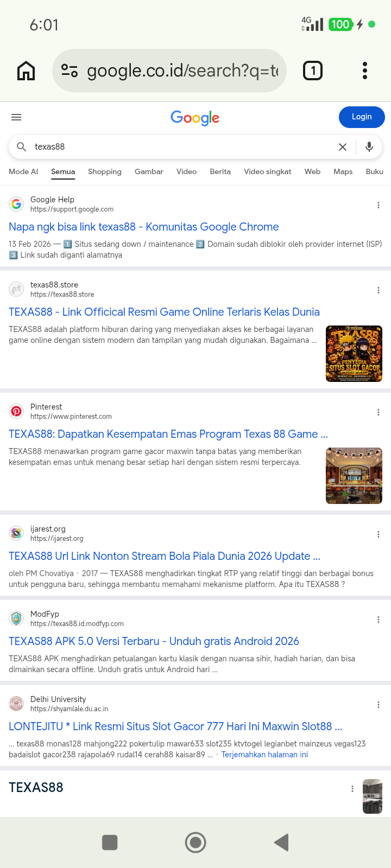Open Google hamburger side menu
The image size is (391, 868).
[16, 117]
